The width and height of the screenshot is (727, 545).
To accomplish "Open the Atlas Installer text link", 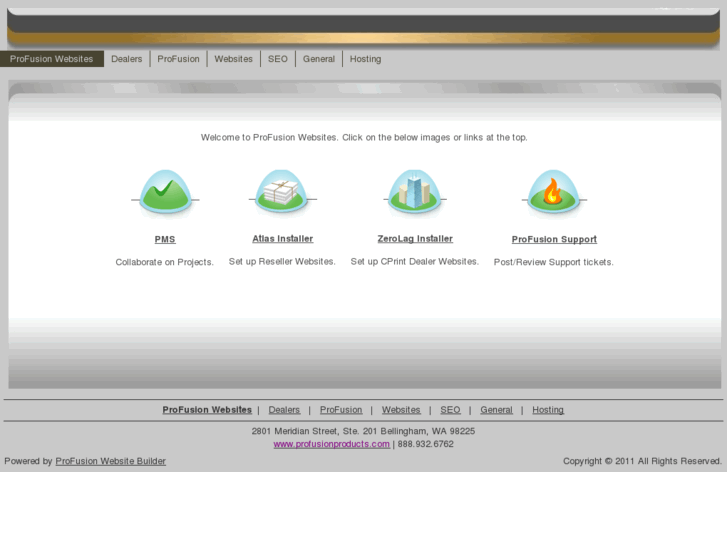I will (x=282, y=239).
